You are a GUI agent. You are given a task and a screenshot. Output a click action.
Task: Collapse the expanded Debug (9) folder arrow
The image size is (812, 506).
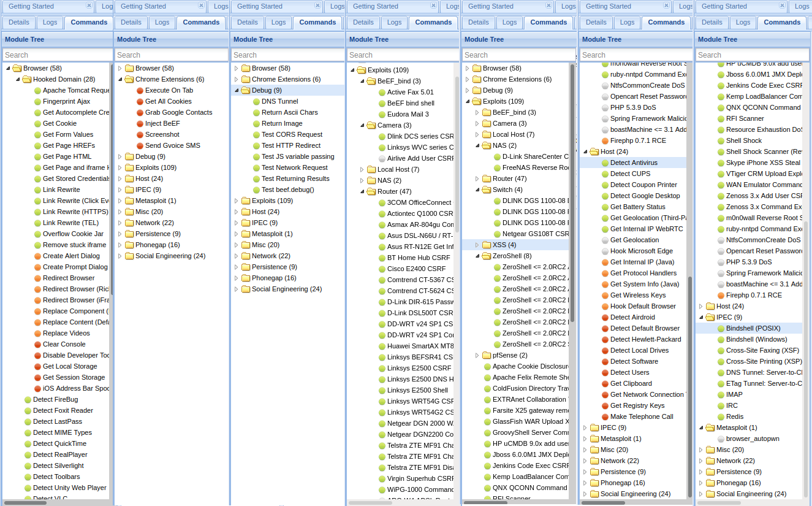tap(237, 90)
